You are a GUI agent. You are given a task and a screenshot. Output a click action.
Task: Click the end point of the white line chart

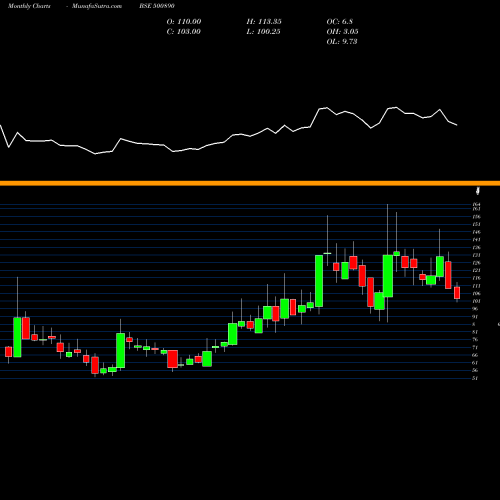pyautogui.click(x=457, y=125)
